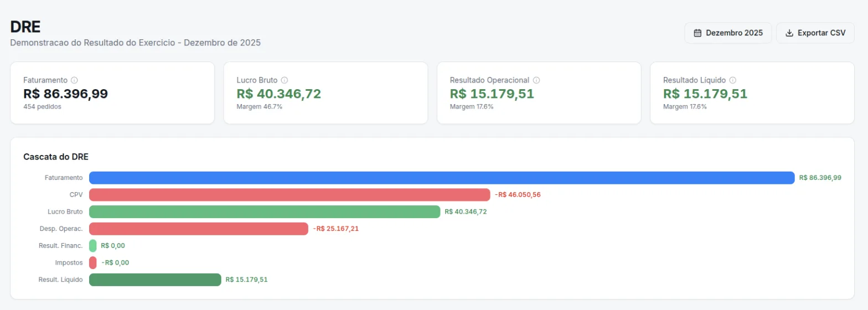The height and width of the screenshot is (310, 868).
Task: Click the '-R$ 25.167,21' chart label
Action: [336, 229]
